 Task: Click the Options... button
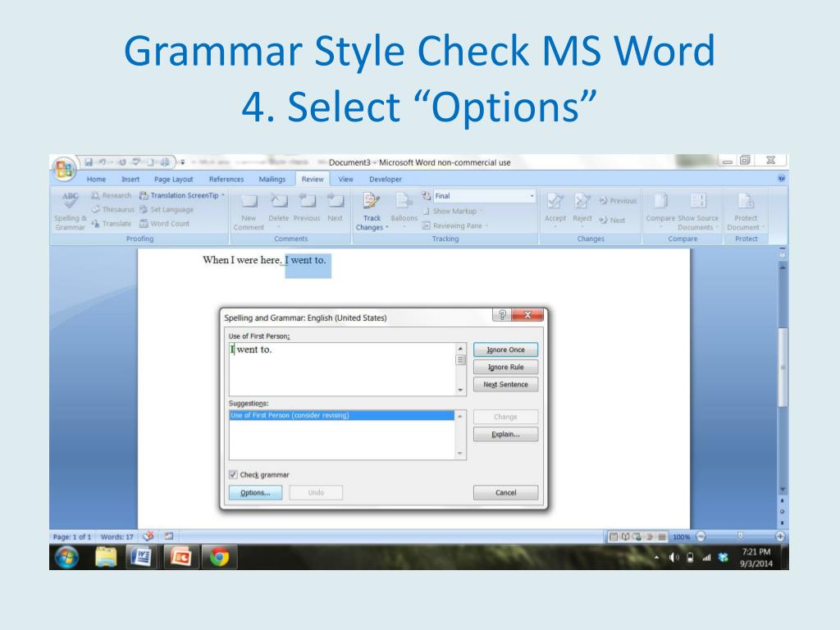point(256,493)
